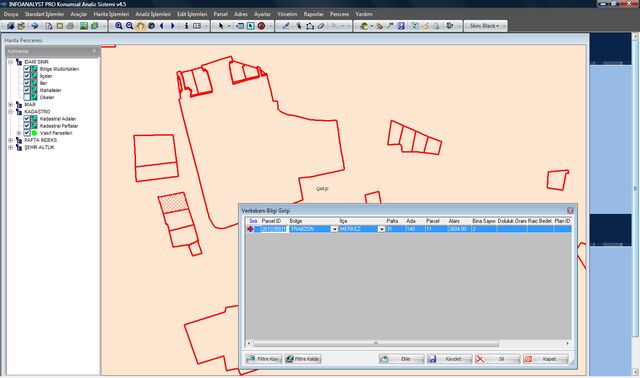Click the Kaydet button
Viewport: 640px width, 378px height.
[449, 359]
